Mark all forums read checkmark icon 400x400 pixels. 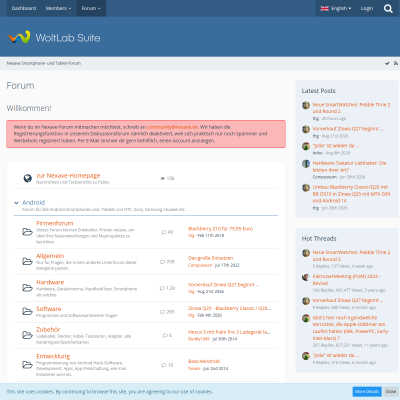tap(387, 63)
